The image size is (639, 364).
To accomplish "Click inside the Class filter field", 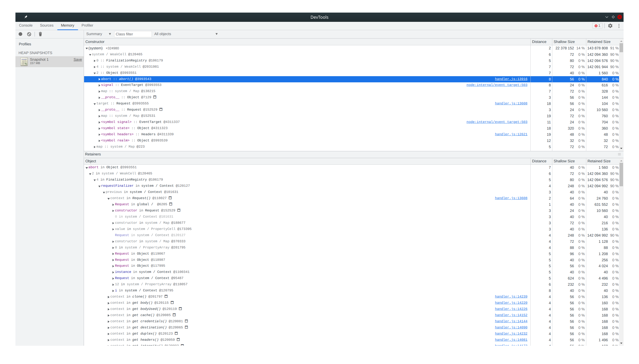I will [133, 34].
